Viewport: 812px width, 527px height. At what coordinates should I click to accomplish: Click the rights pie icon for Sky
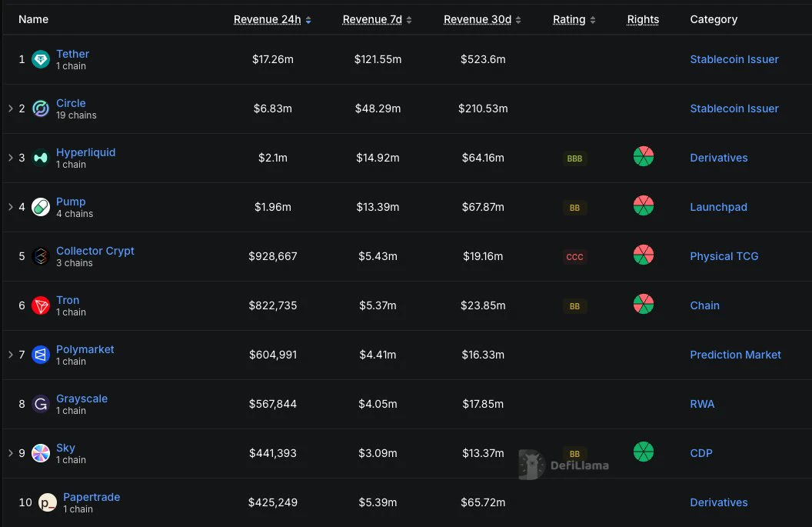point(643,452)
